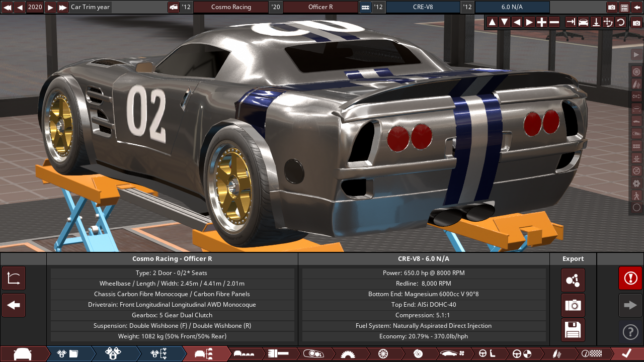The height and width of the screenshot is (362, 644).
Task: Decrease car trim year by one
Action: click(20, 7)
